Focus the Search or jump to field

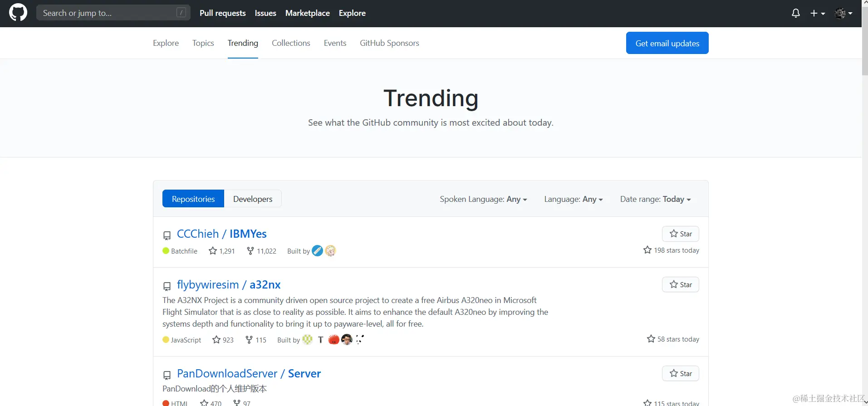point(113,13)
